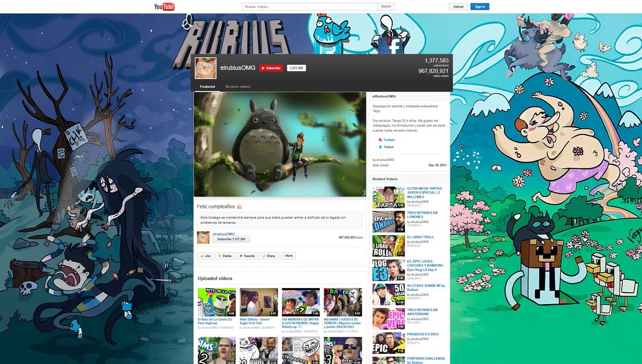
Task: Switch to the Featured tab
Action: [x=208, y=87]
